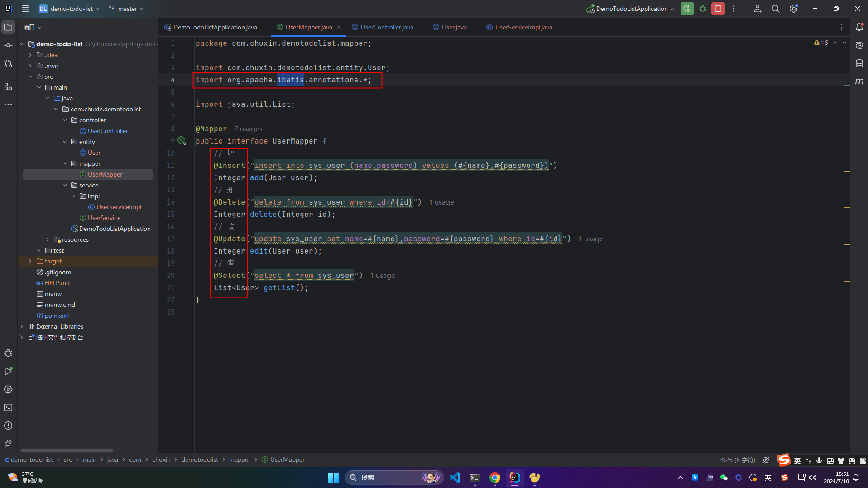This screenshot has width=868, height=488.
Task: Open the master branch dropdown
Action: [126, 9]
